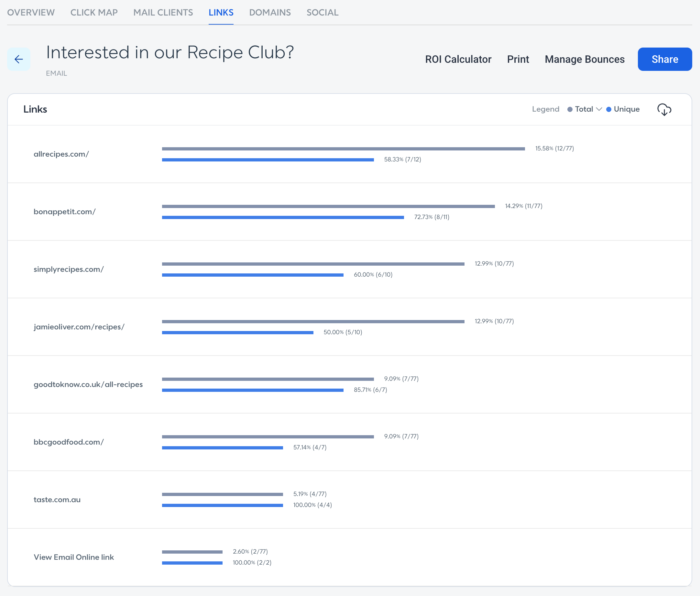Viewport: 700px width, 596px height.
Task: Click the 100.00% (4/4) value
Action: point(312,505)
